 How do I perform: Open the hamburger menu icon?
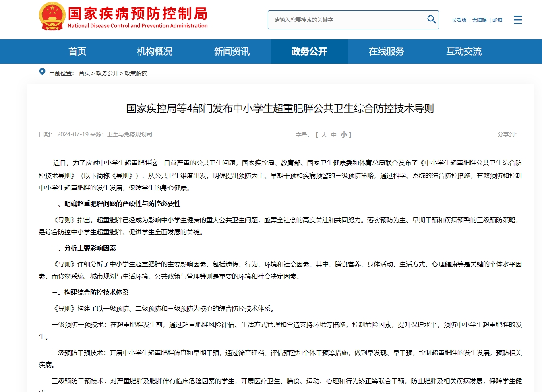[x=518, y=20]
